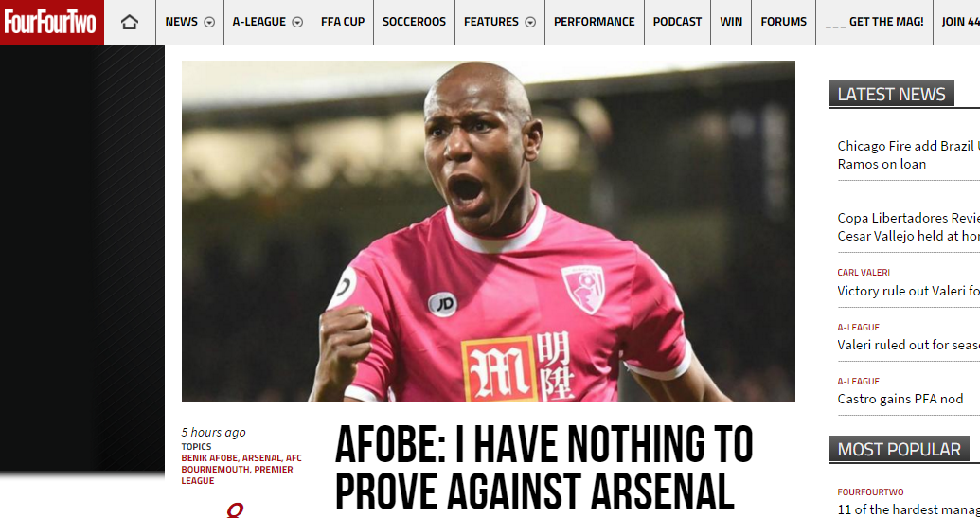Click the CARL VALERI category label

click(x=864, y=273)
